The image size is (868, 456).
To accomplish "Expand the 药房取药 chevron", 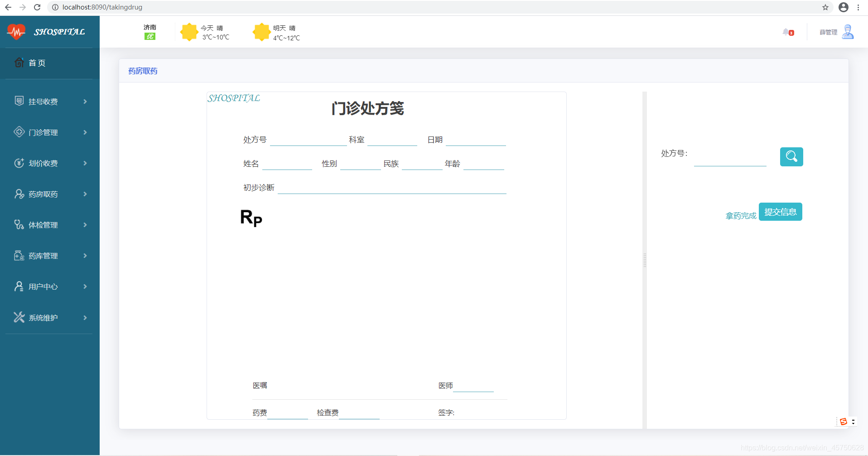I will (85, 194).
